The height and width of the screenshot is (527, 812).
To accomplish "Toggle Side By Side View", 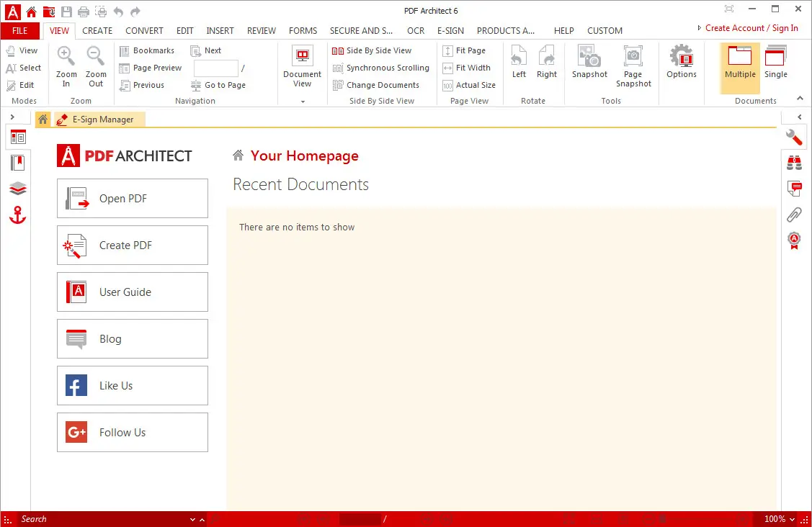I will (x=372, y=50).
